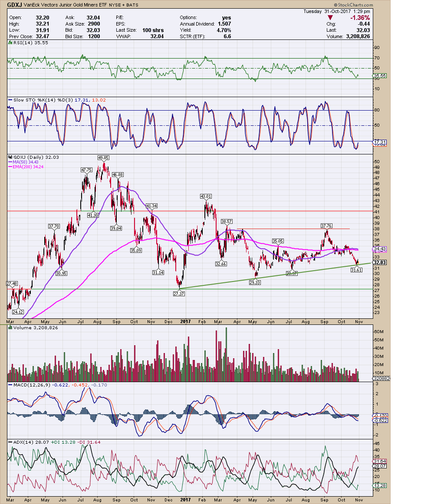The height and width of the screenshot is (504, 434).
Task: Click the 41.34 price label
Action: coord(151,206)
